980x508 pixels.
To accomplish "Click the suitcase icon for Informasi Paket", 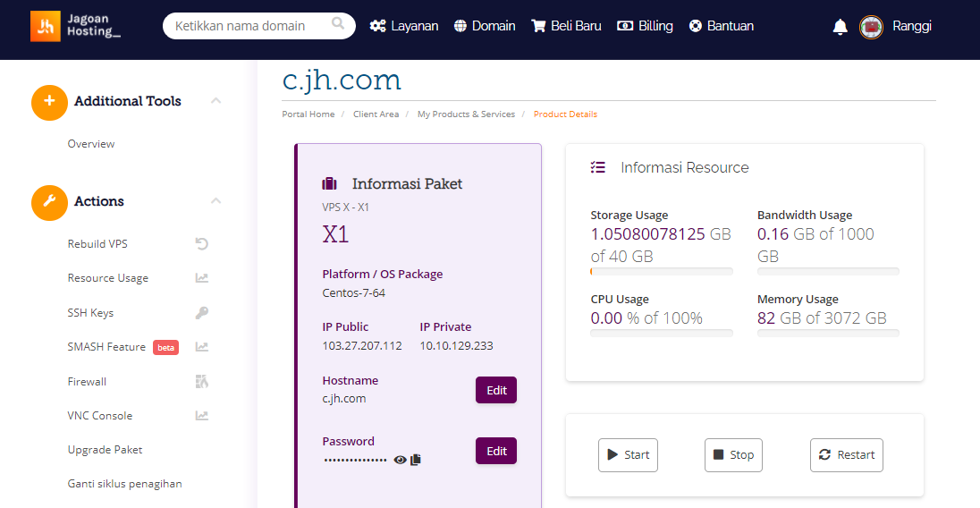I will tap(329, 183).
